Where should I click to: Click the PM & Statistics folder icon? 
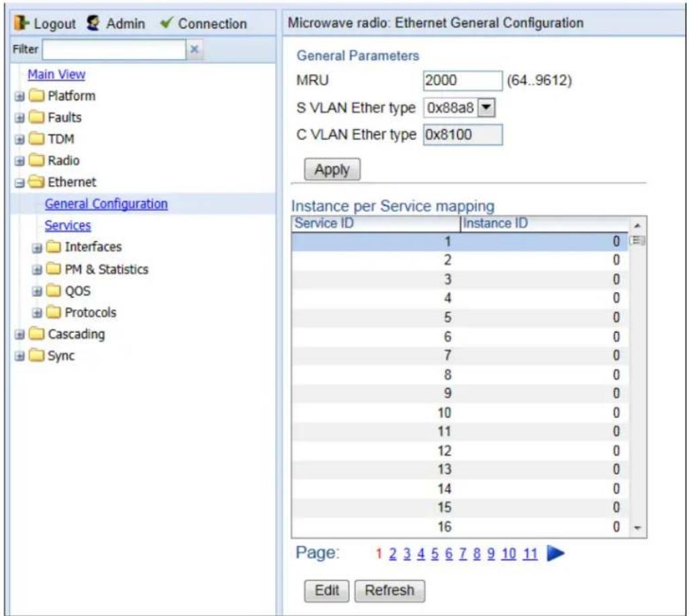[54, 269]
